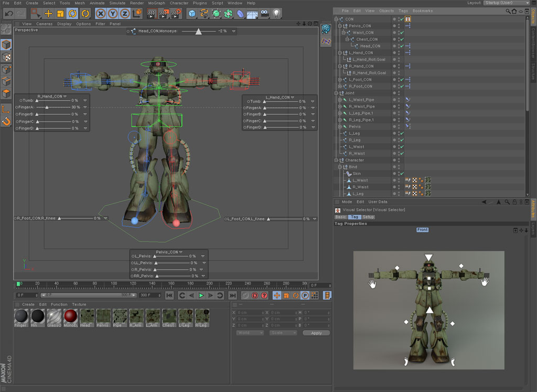Add a camera object

click(x=264, y=14)
